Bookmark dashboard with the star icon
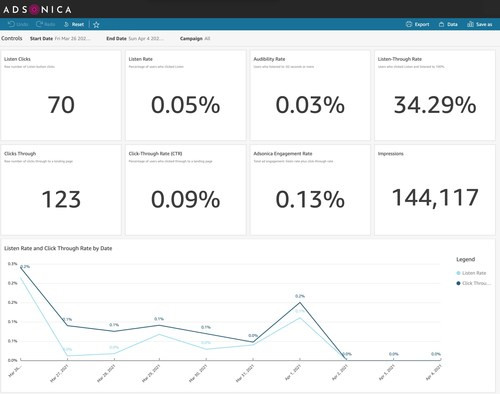Screen dimensions: 500x394 click(x=96, y=24)
